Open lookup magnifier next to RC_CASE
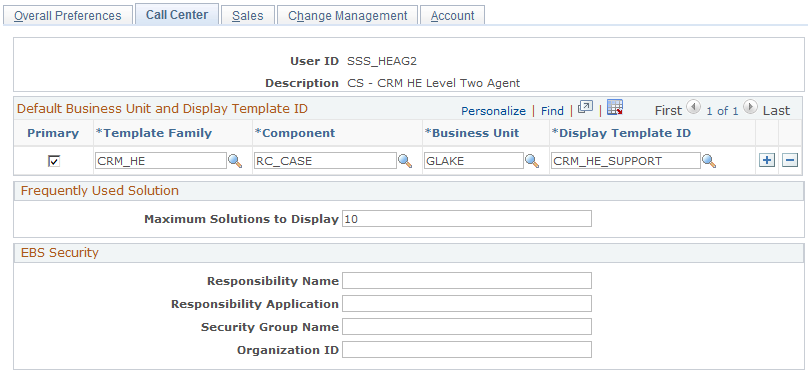Screen dimensions: 808x373 pyautogui.click(x=405, y=161)
